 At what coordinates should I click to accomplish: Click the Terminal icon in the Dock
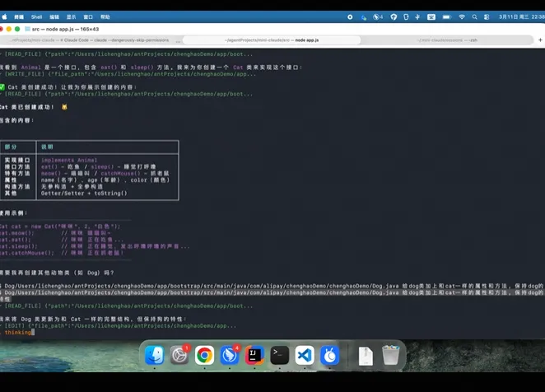280,355
